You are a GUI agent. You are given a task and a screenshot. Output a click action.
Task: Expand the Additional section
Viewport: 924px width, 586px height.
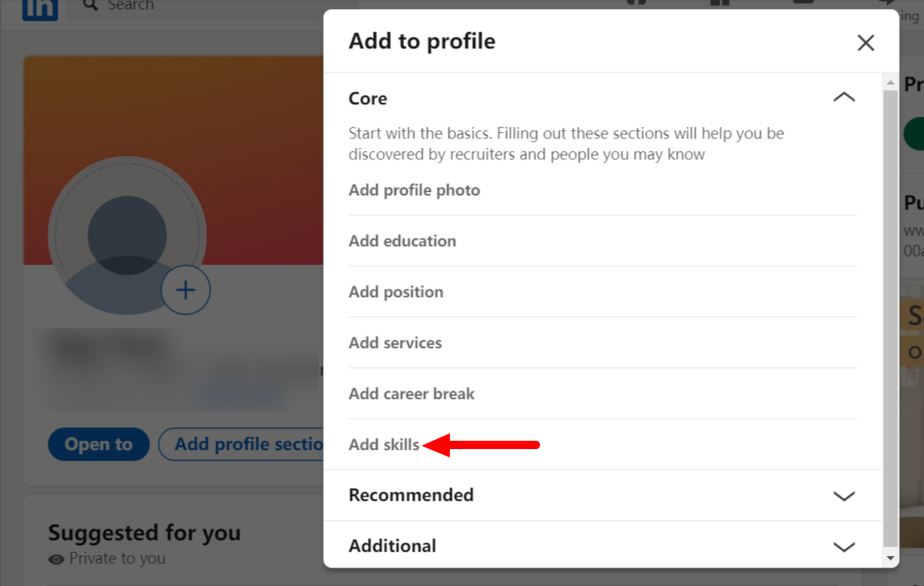click(x=844, y=547)
